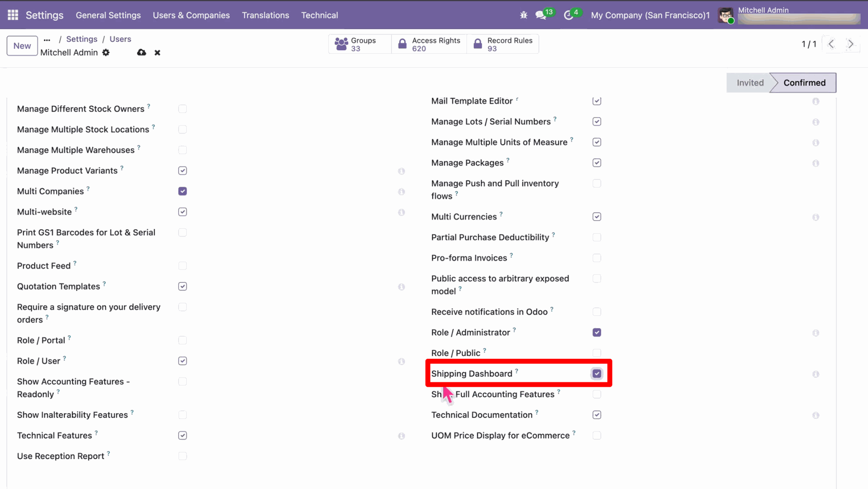Go to the previous record arrow
Image resolution: width=868 pixels, height=489 pixels.
[x=831, y=44]
